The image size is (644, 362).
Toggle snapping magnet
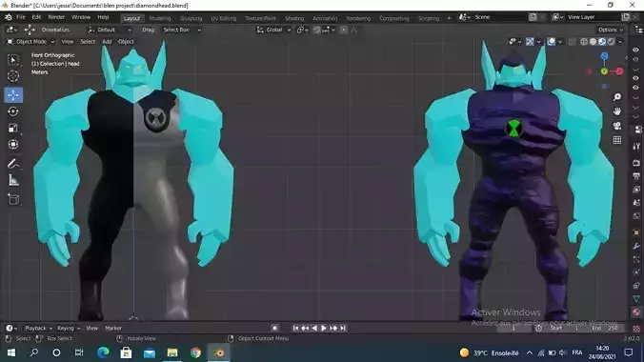[316, 30]
